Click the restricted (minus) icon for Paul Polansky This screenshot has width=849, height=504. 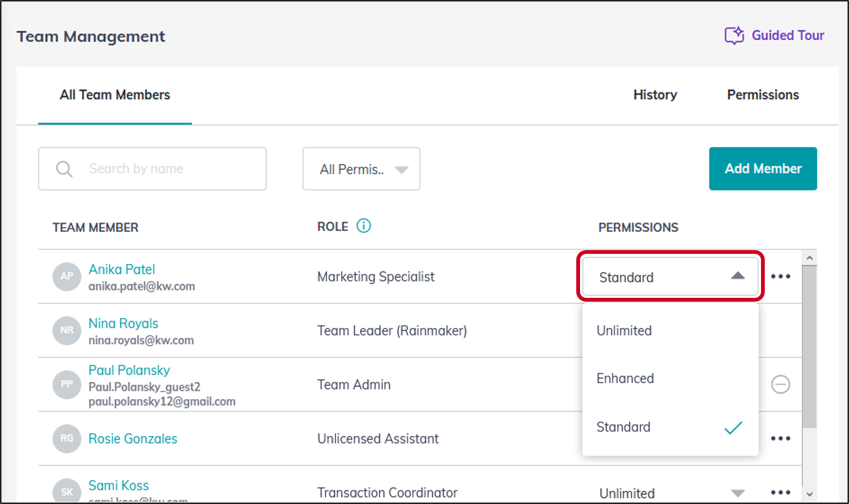[781, 385]
